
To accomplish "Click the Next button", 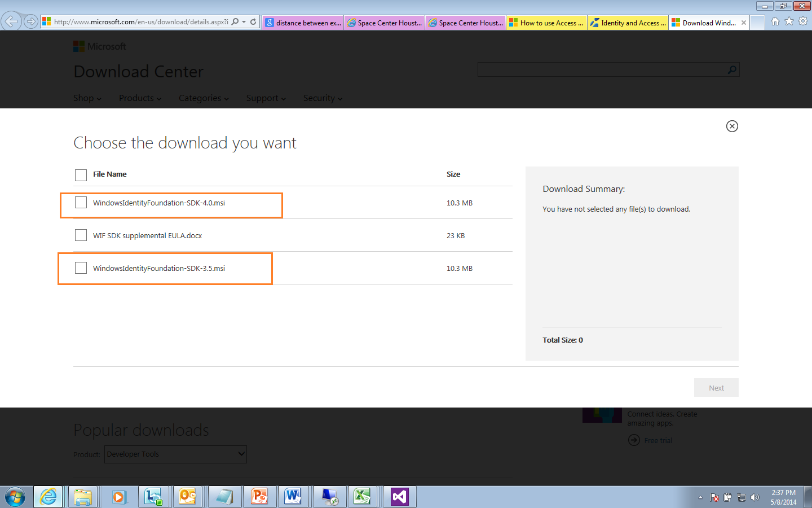I will (716, 388).
